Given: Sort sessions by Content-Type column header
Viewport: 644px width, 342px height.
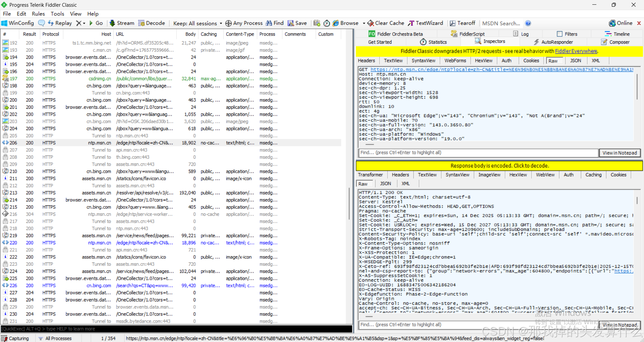Looking at the screenshot, I should click(240, 34).
